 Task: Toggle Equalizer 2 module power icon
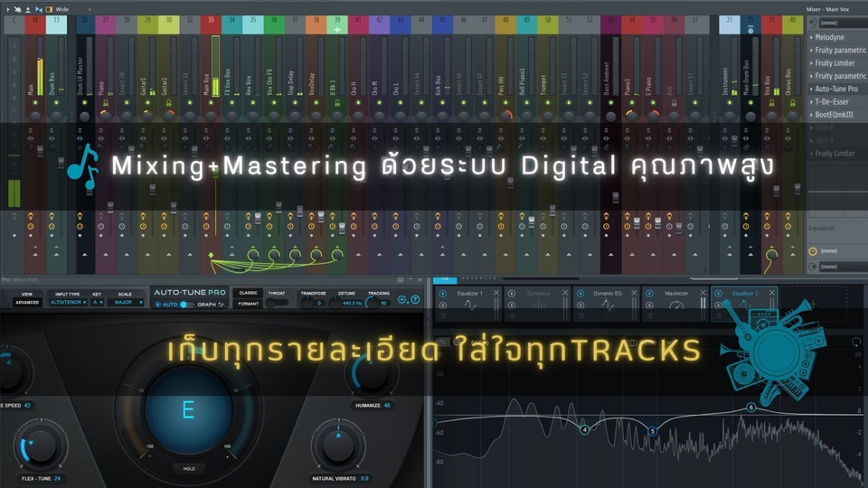click(719, 293)
